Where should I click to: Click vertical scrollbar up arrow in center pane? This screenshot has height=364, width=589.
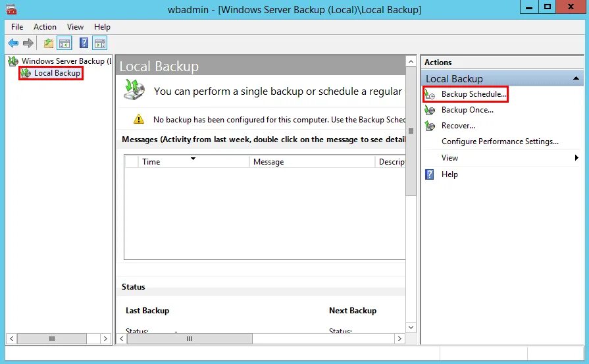(x=411, y=62)
